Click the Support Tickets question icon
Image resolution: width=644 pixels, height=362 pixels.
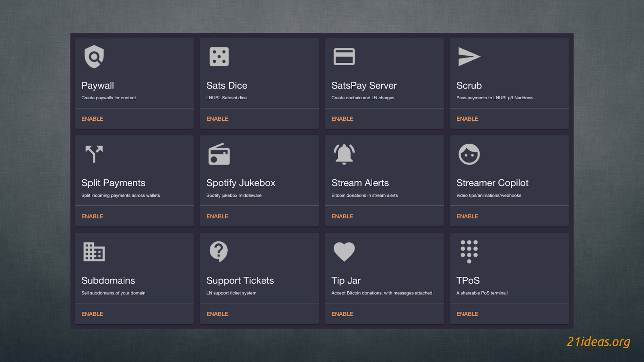click(219, 252)
